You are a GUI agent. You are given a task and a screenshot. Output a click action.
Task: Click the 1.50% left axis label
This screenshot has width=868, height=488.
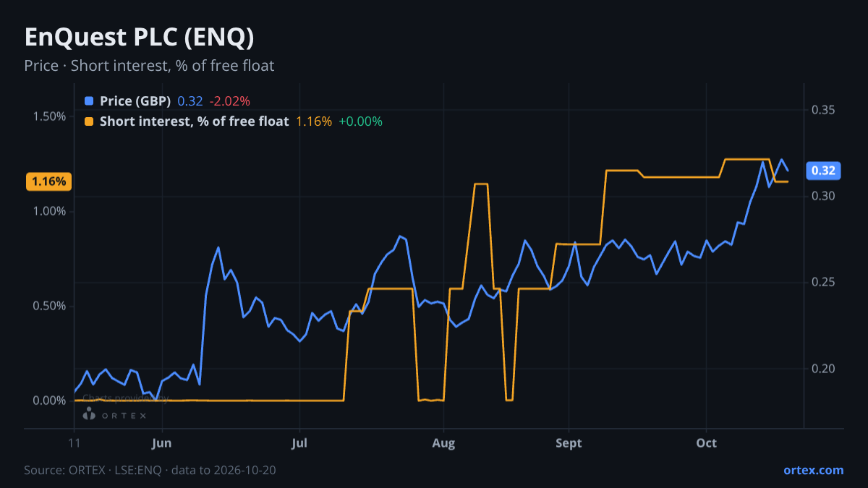click(51, 116)
